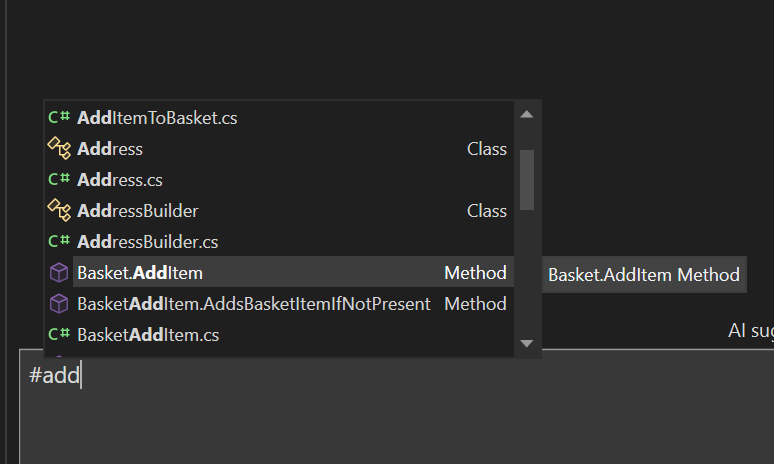Select AddItemToBasket.cs from the suggestions
This screenshot has height=464, width=774.
[157, 118]
